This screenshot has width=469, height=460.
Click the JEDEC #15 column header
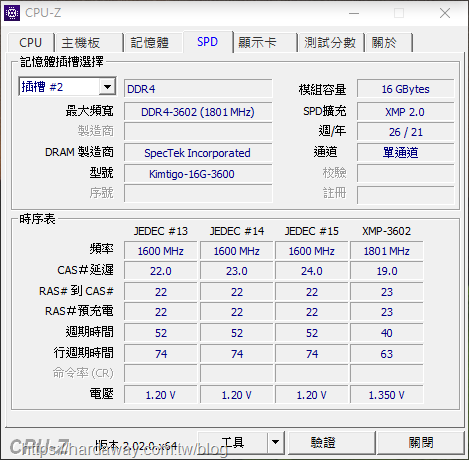click(x=311, y=231)
